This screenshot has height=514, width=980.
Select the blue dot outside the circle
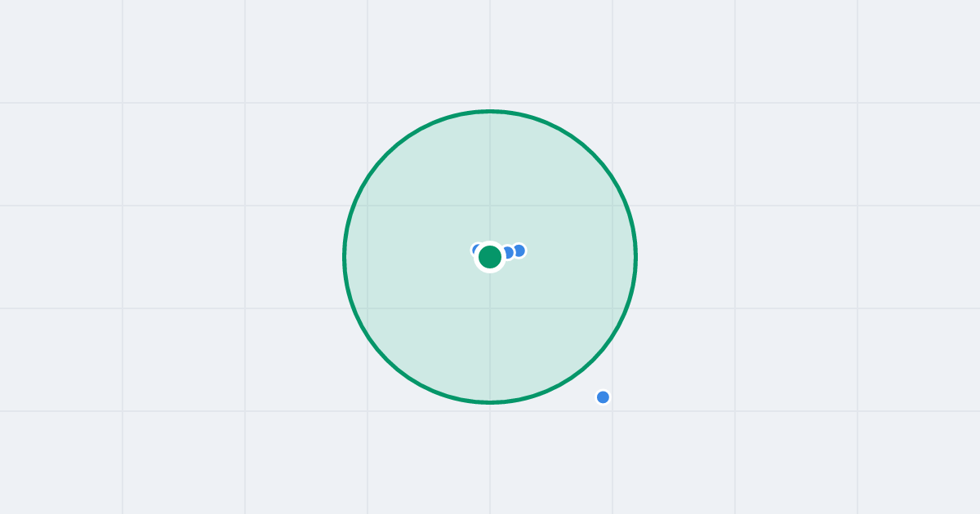coord(603,397)
